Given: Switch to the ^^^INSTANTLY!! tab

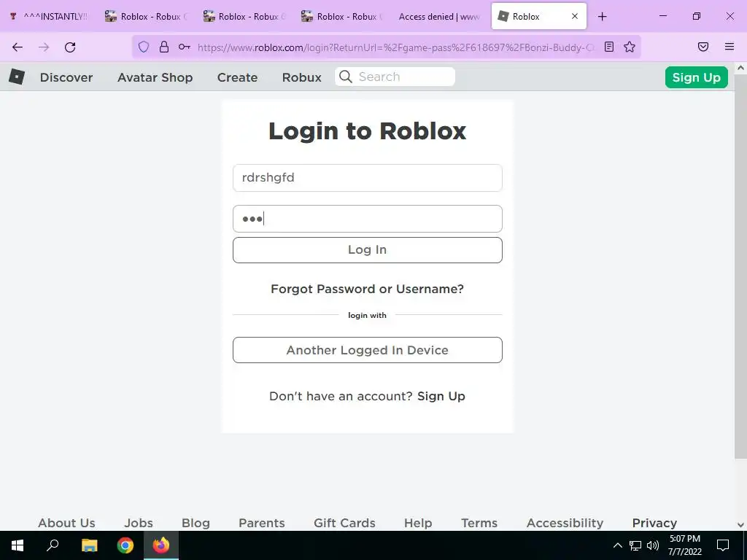Looking at the screenshot, I should [x=50, y=16].
